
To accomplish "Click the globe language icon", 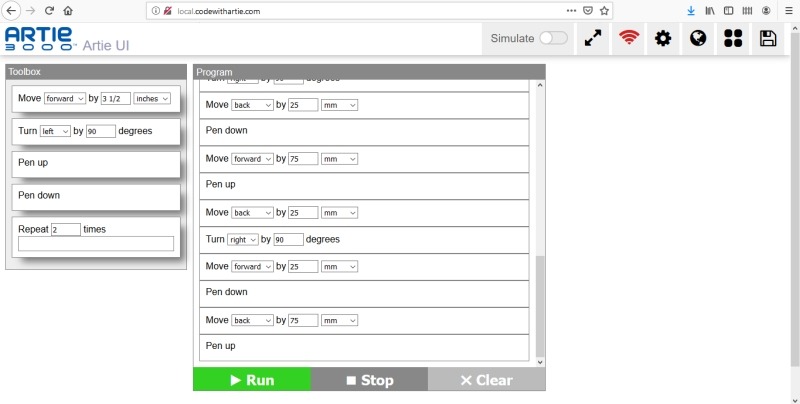I will (698, 38).
